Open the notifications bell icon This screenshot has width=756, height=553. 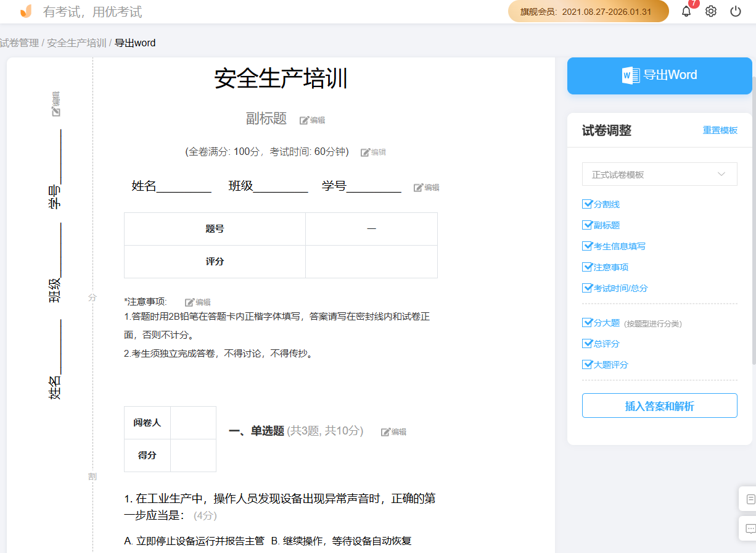[x=686, y=10]
